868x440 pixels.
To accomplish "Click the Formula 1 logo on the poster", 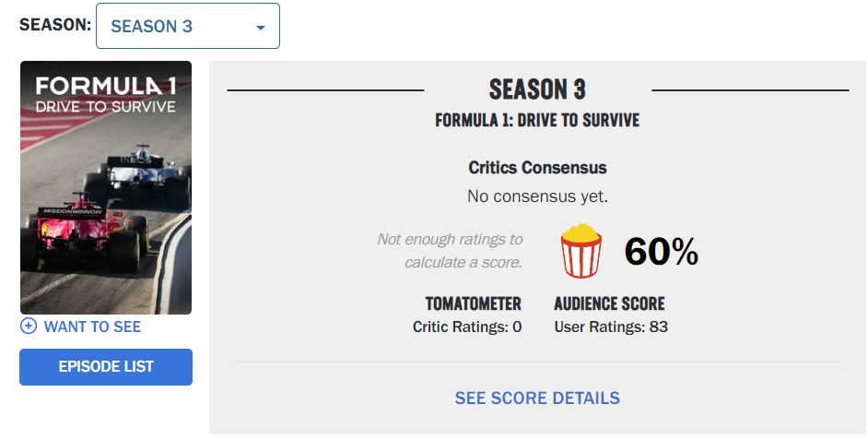I will (105, 87).
